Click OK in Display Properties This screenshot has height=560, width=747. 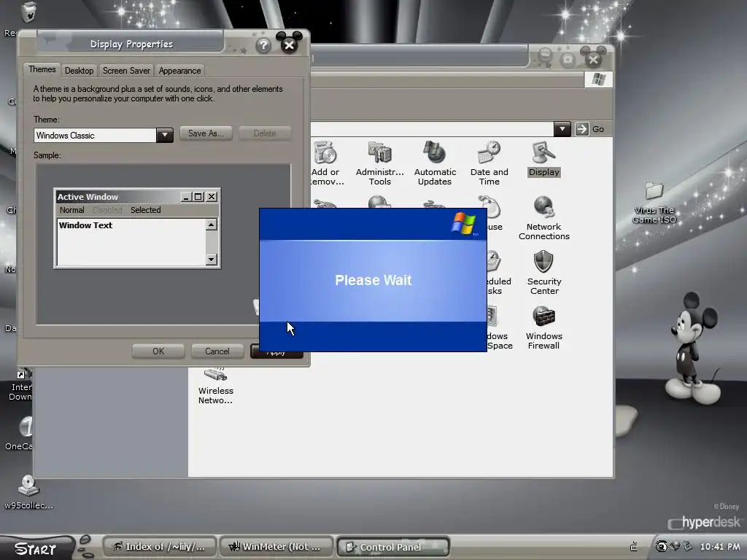coord(158,351)
